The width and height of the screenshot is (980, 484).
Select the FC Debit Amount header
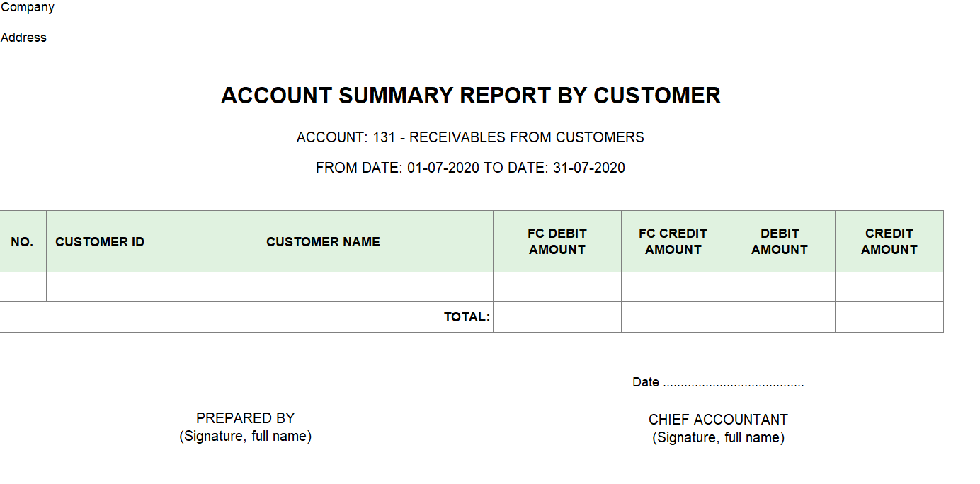[557, 241]
